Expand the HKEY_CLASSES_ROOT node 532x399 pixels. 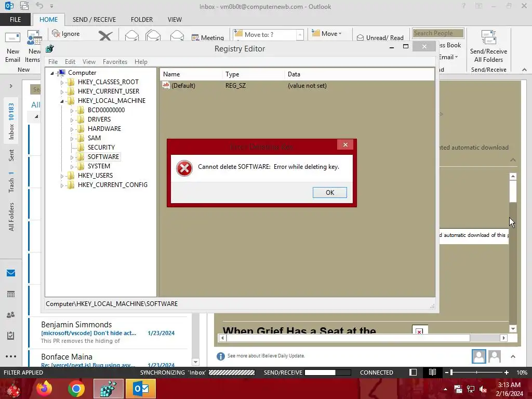click(x=62, y=83)
